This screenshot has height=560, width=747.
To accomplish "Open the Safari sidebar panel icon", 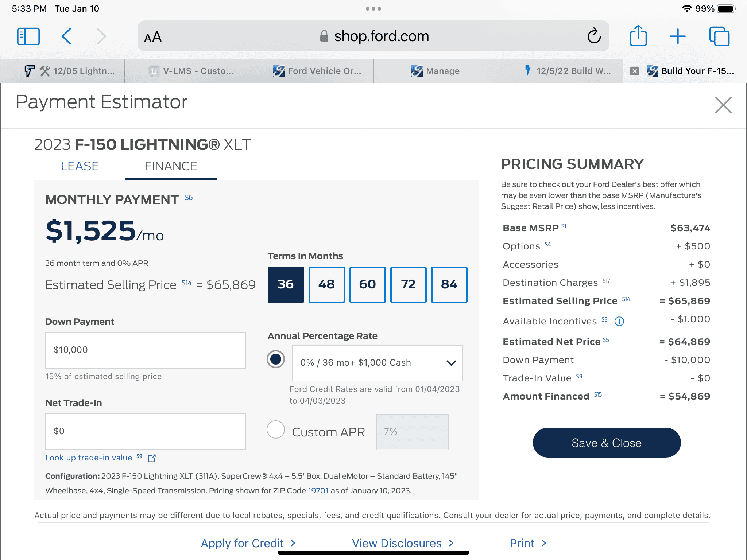I will (28, 36).
